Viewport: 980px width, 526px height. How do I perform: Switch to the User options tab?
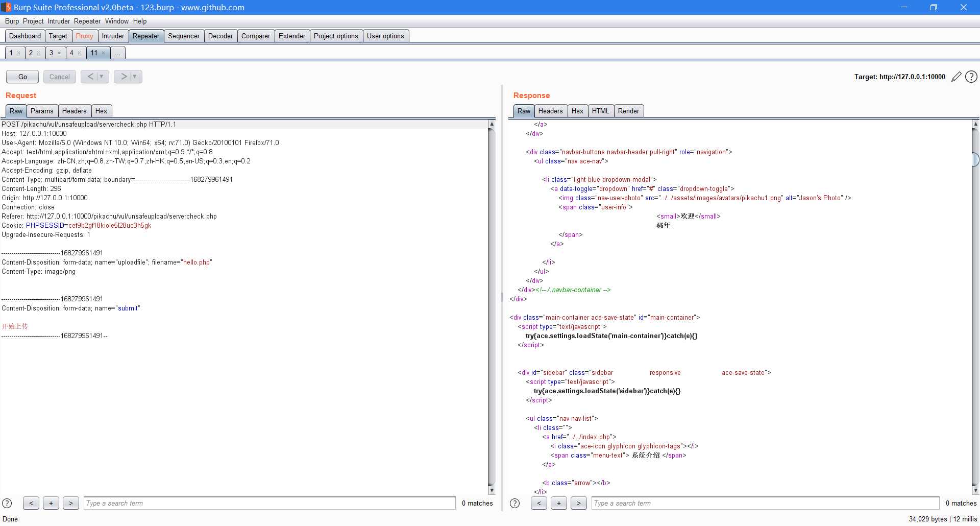click(x=385, y=36)
